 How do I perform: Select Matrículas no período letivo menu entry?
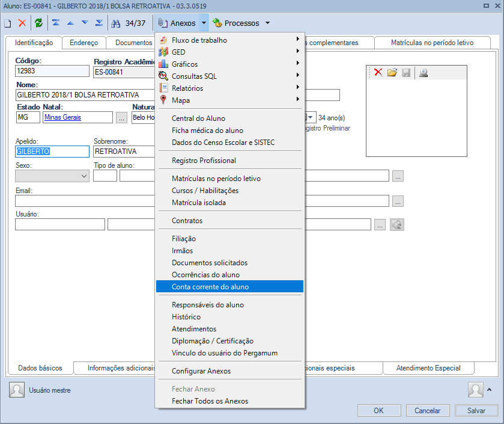[230, 179]
